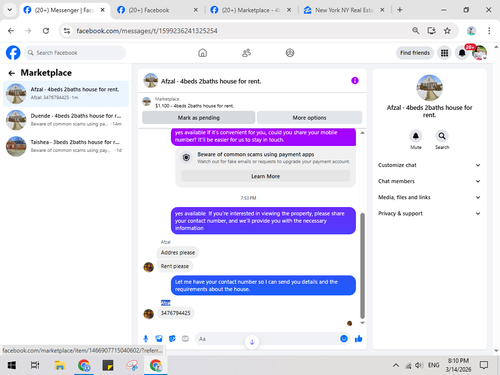Click the message '3476794425'

(x=176, y=313)
